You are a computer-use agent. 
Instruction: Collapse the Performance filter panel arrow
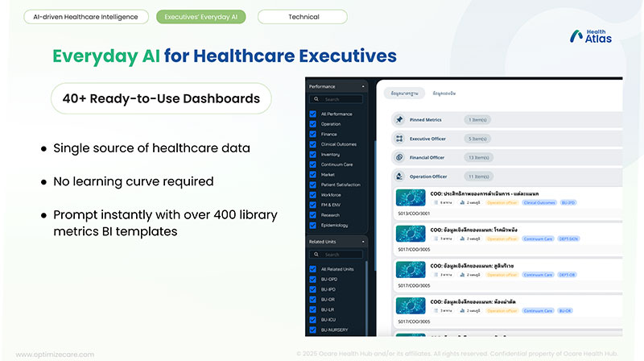tap(363, 87)
